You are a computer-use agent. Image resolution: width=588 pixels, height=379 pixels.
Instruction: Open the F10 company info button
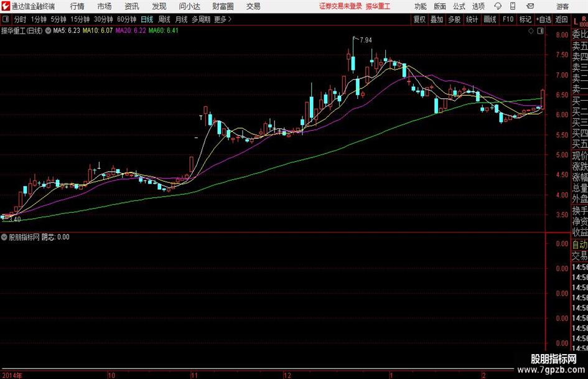pos(508,19)
